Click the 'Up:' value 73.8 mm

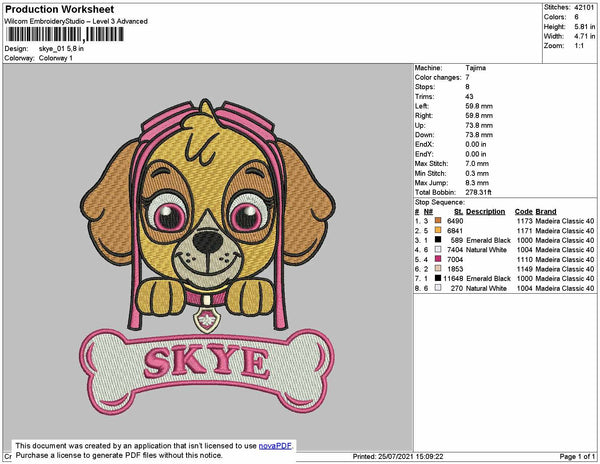479,125
